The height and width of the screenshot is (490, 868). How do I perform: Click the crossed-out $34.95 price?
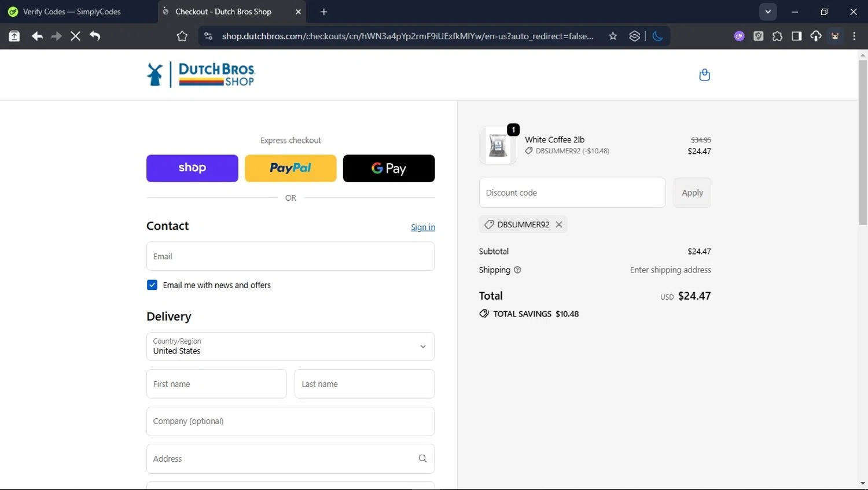click(701, 140)
